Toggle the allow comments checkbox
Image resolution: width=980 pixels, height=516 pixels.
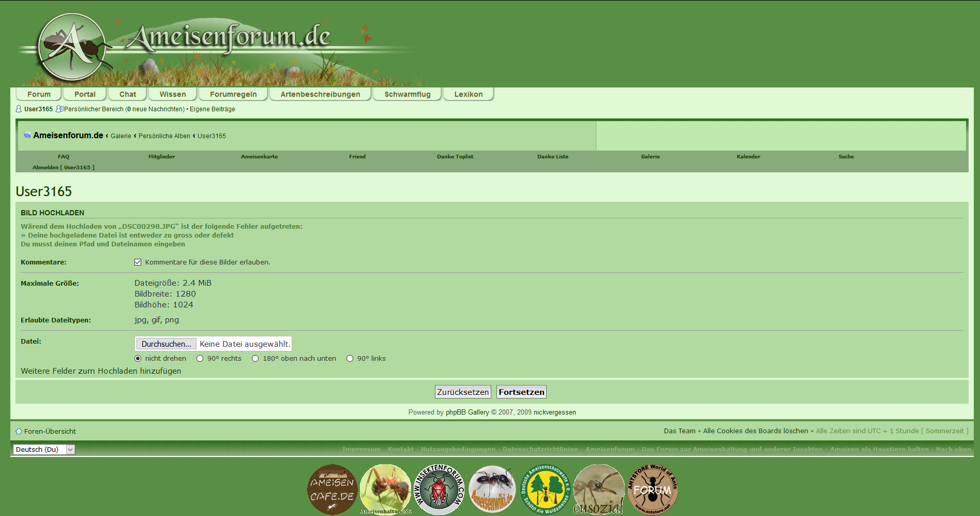138,262
